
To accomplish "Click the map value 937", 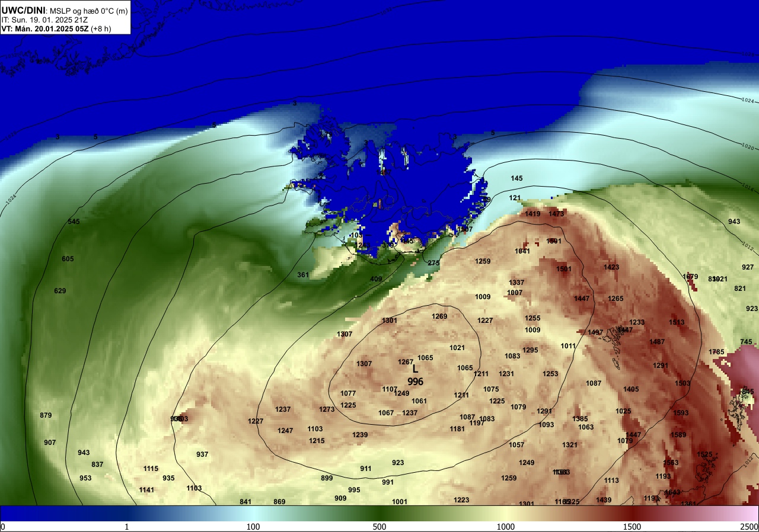I will click(202, 454).
